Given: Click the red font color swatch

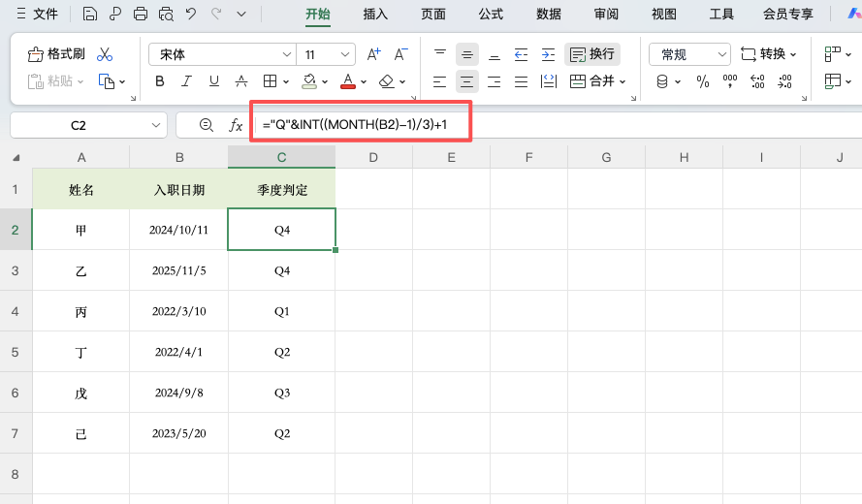Looking at the screenshot, I should click(348, 81).
